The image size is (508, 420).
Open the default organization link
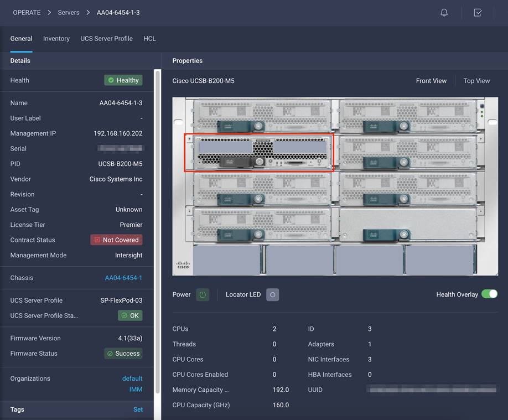tap(132, 378)
